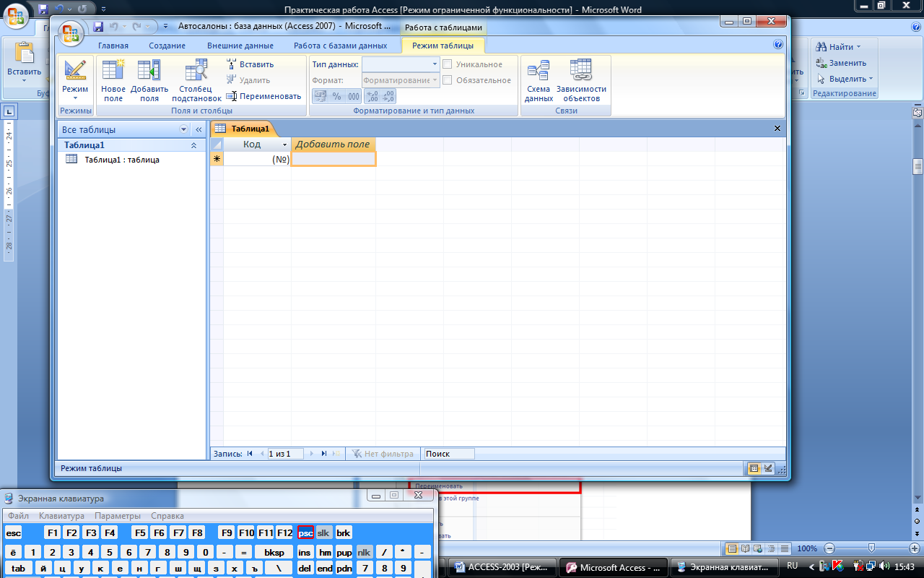
Task: Click the Добавить поле column header
Action: point(333,144)
